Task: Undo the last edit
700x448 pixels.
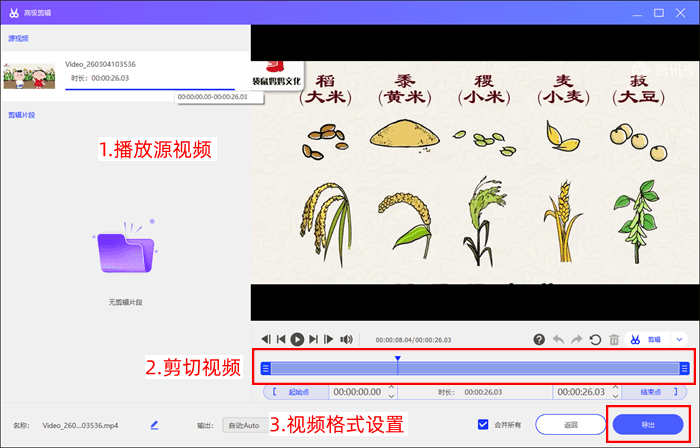Action: 558,340
